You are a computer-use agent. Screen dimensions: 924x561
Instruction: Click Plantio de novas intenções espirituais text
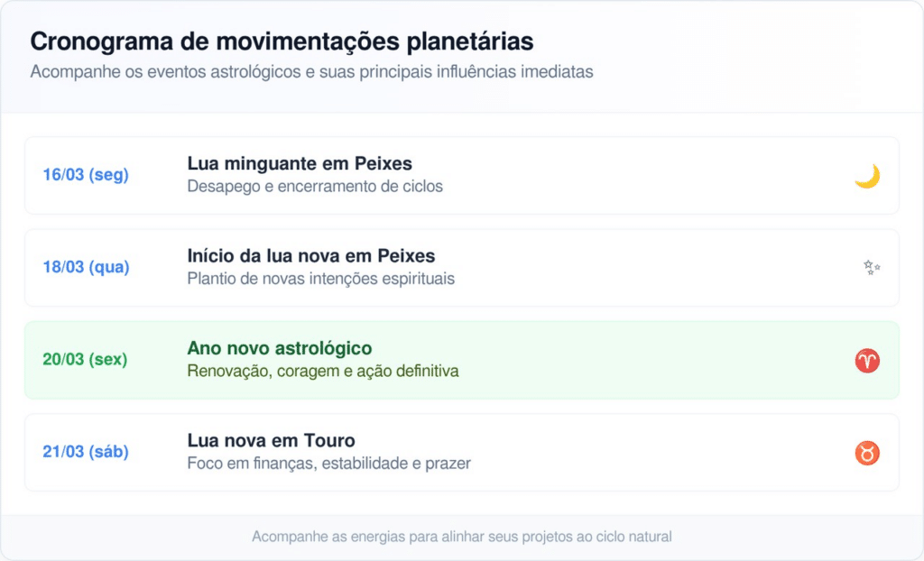321,279
